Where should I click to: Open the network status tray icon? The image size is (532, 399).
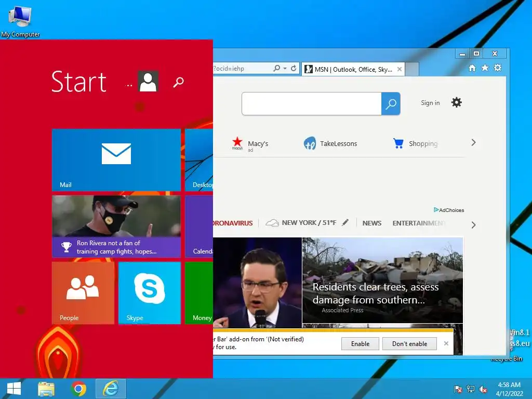coord(471,389)
